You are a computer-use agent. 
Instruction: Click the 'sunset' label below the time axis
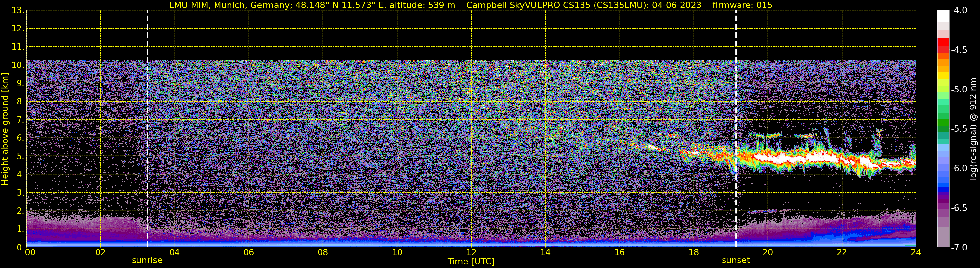pyautogui.click(x=736, y=261)
